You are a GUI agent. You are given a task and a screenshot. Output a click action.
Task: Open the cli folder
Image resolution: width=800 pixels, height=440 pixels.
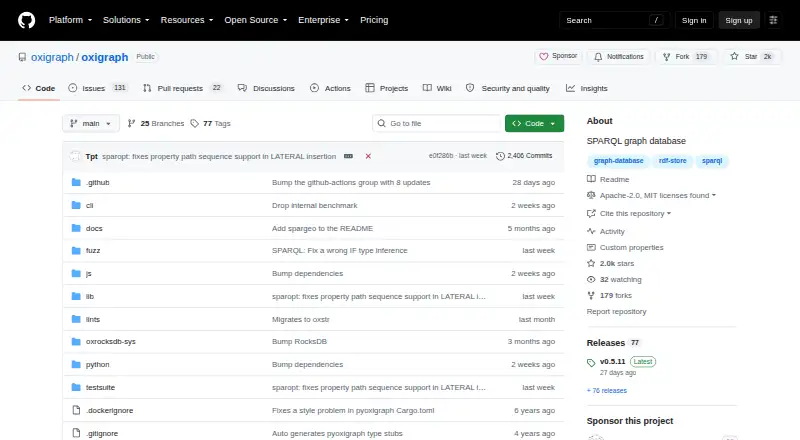89,205
